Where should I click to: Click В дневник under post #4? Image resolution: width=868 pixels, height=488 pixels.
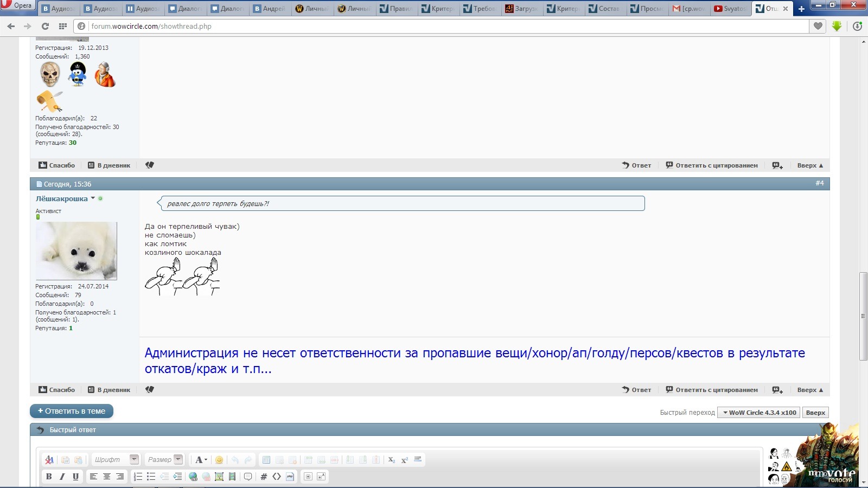109,390
